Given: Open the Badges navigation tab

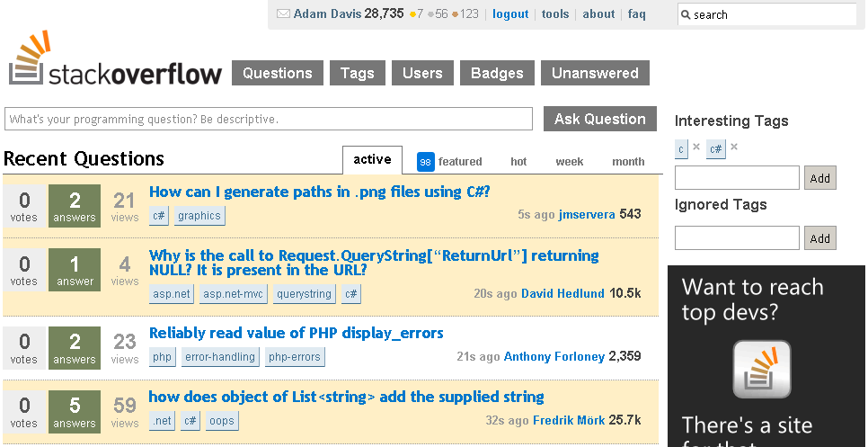Looking at the screenshot, I should (497, 73).
